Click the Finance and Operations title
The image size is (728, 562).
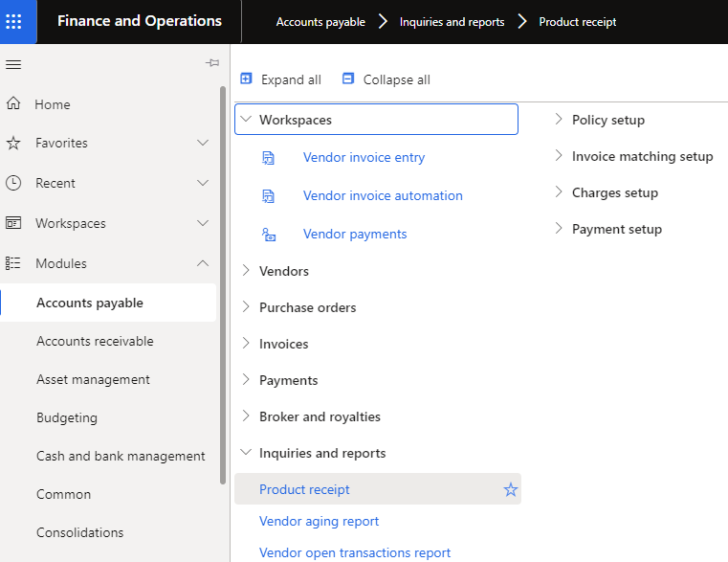pyautogui.click(x=140, y=21)
